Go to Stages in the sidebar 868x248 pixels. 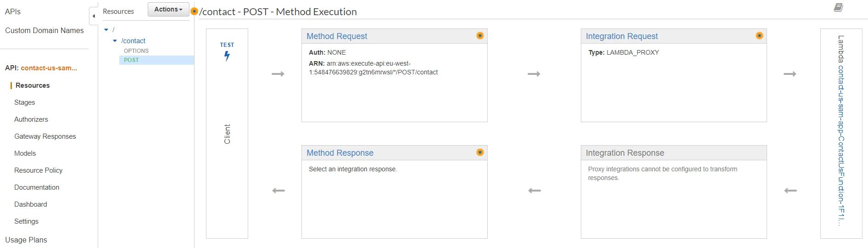[x=25, y=102]
